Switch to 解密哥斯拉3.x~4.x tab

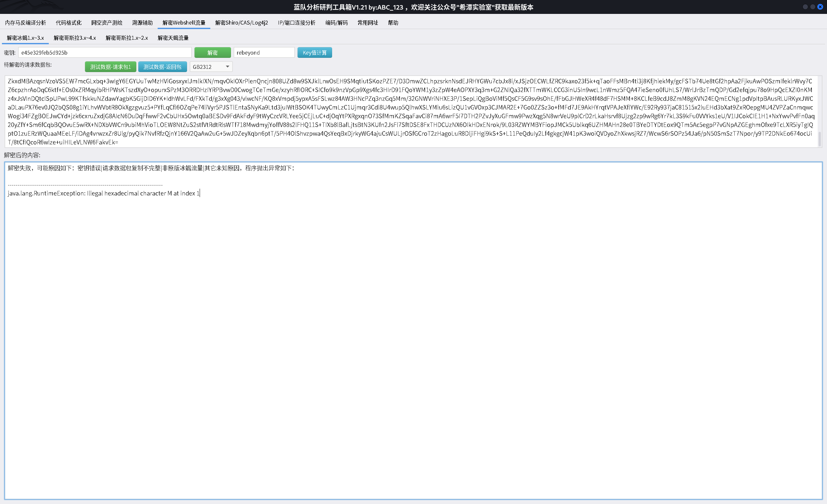(75, 38)
